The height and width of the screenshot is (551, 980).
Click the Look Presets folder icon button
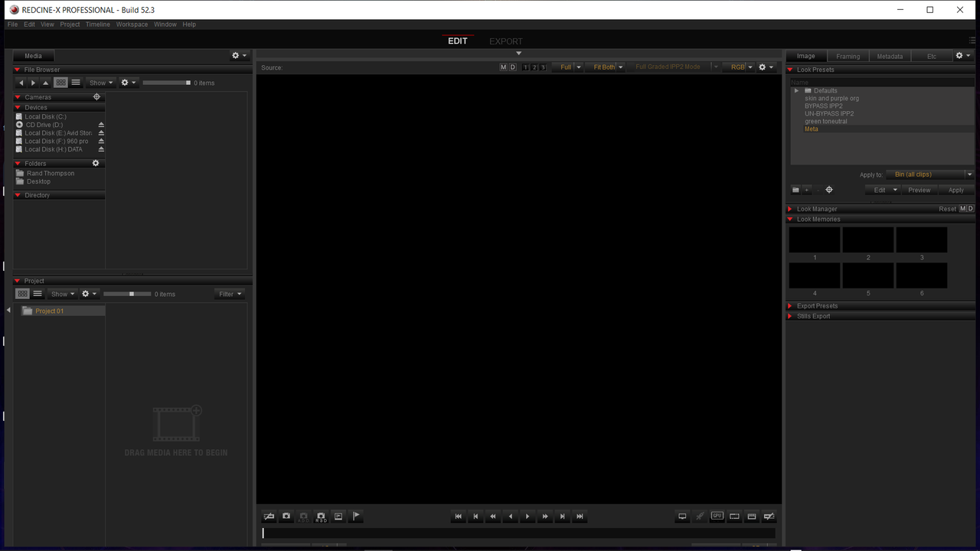795,190
